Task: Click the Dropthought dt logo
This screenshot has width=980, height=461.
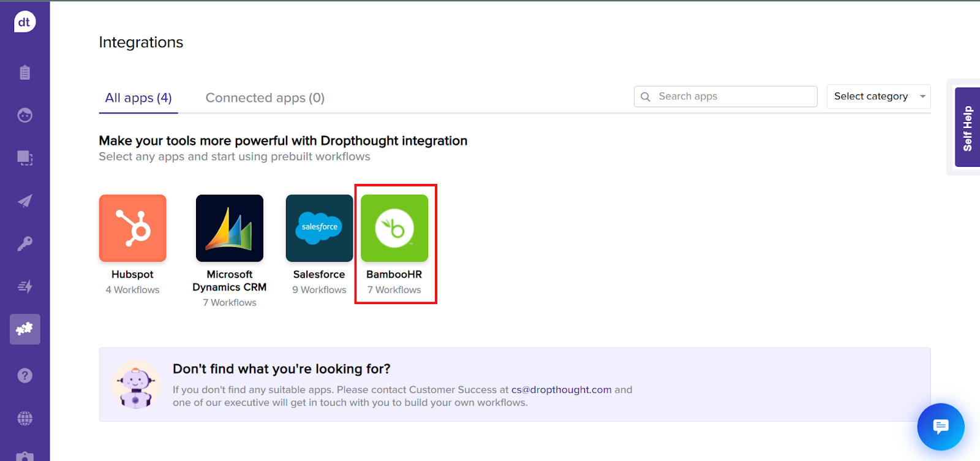Action: (x=24, y=22)
